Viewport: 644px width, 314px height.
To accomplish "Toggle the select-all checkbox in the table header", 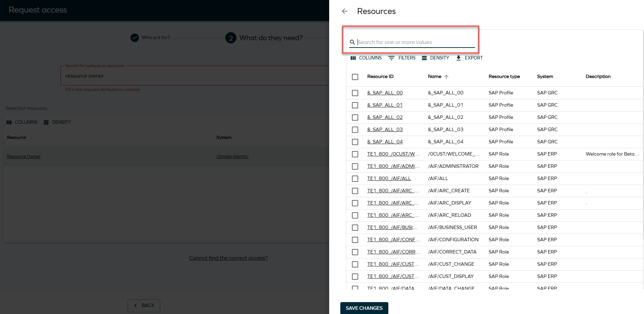I will pos(355,77).
